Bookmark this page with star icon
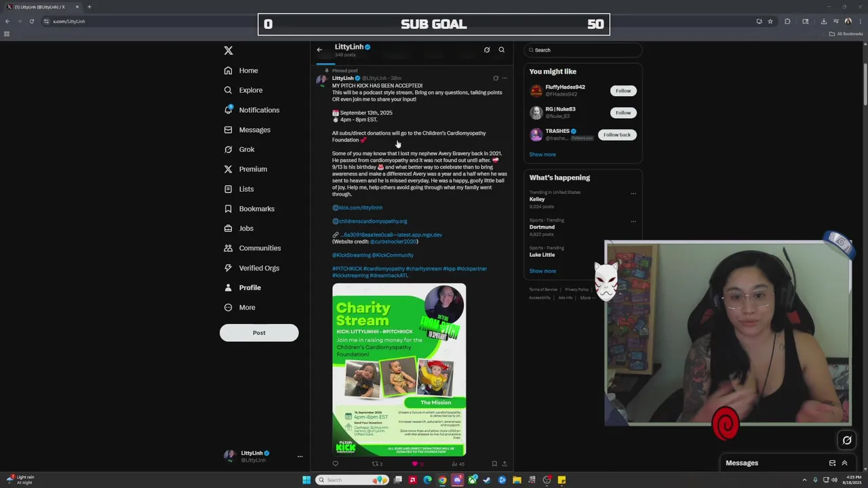868x488 pixels. (x=770, y=21)
